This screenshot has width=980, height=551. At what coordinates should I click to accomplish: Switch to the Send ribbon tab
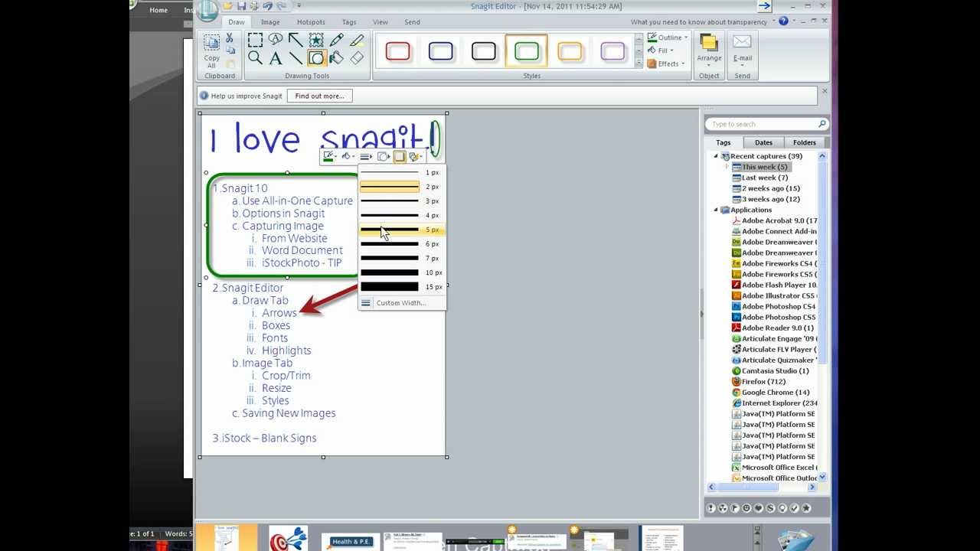412,22
